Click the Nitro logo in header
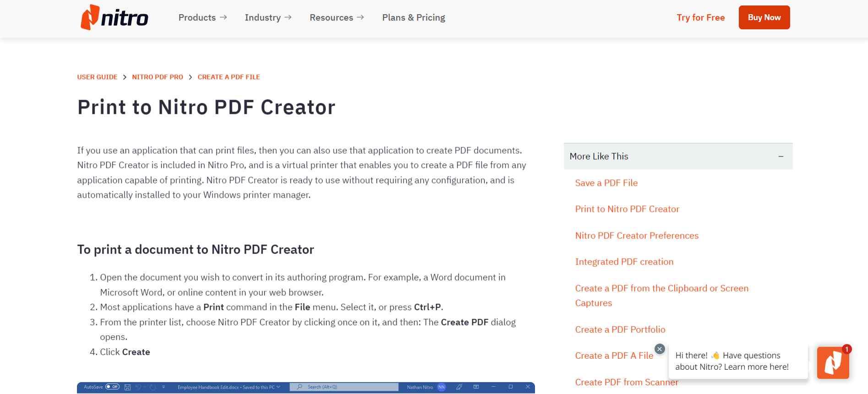Screen dimensions: 868x394 115,17
